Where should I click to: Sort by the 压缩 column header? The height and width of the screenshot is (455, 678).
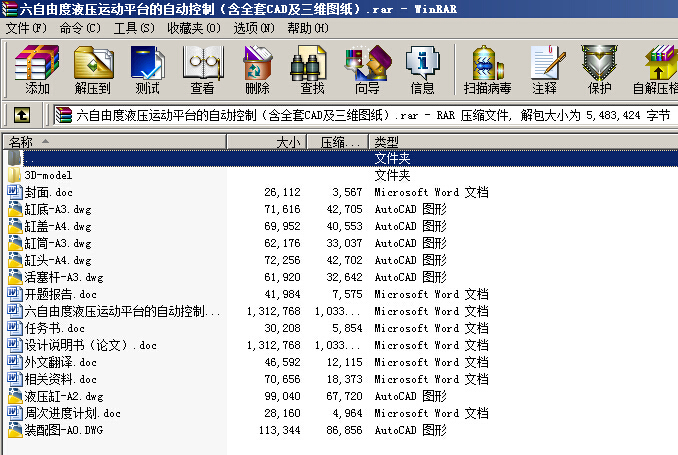click(337, 141)
